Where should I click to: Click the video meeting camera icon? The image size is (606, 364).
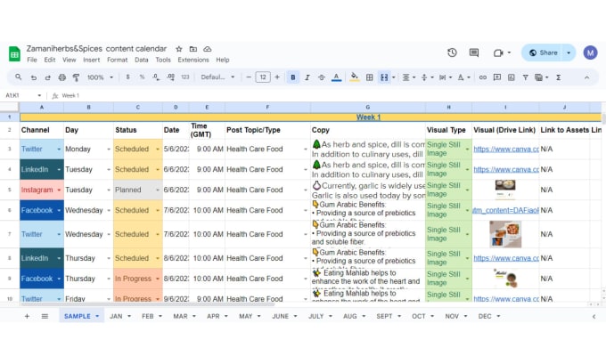498,53
